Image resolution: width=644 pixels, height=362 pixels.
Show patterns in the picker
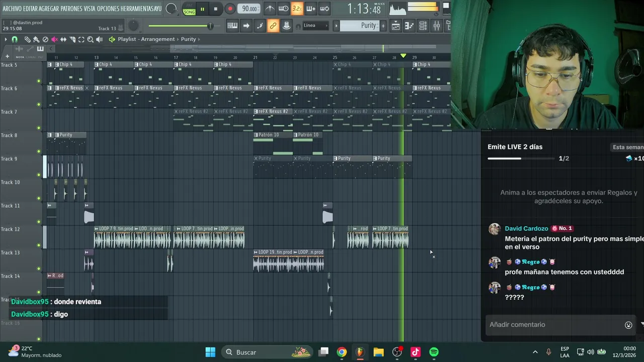(40, 49)
